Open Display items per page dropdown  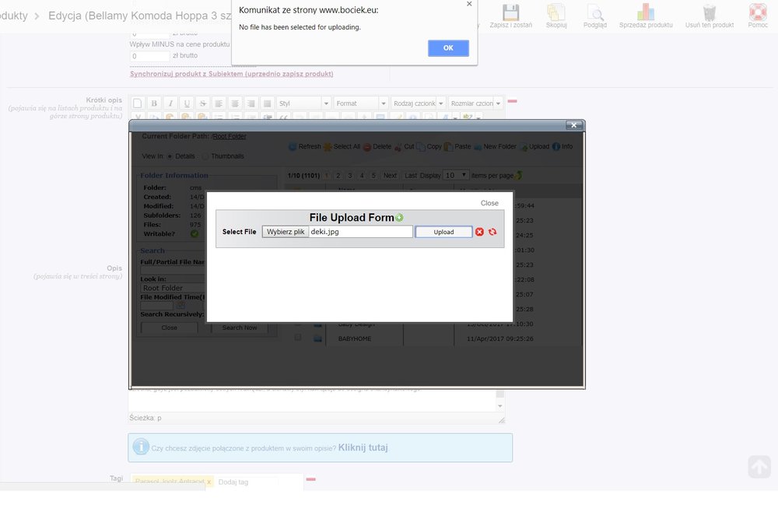pyautogui.click(x=455, y=176)
